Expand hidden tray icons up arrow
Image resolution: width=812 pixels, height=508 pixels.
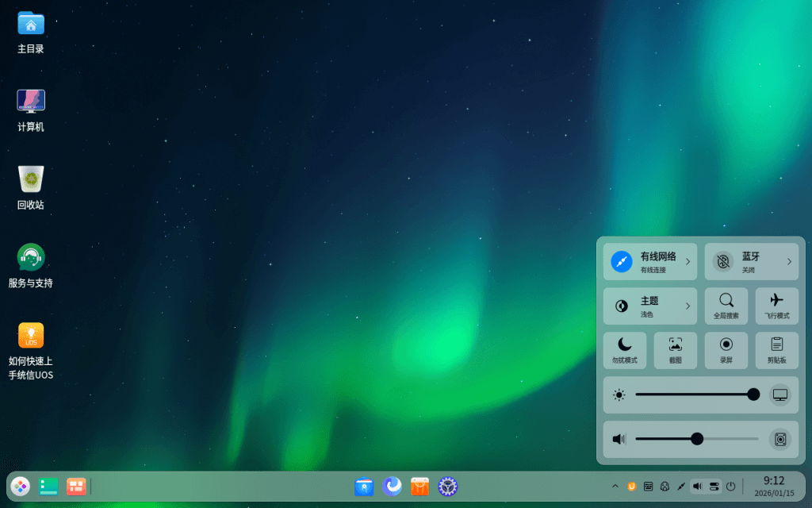click(615, 487)
